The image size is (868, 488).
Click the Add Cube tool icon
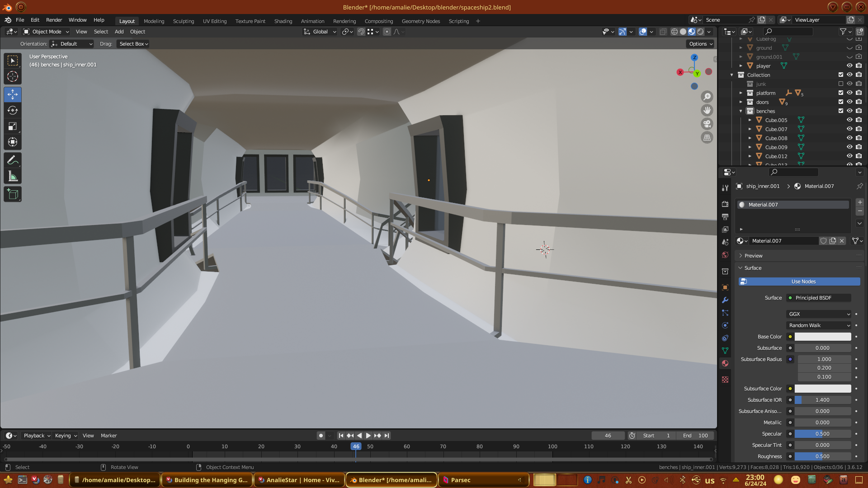tap(13, 195)
